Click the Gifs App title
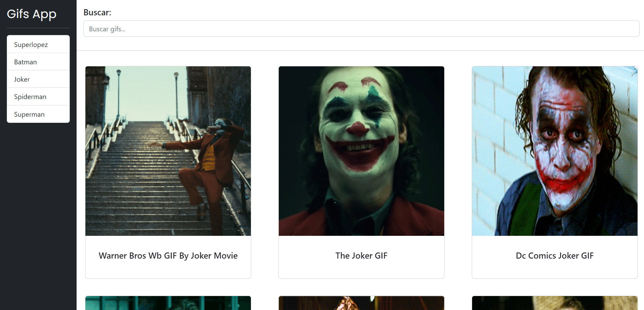Viewport: 644px width, 310px height. (x=32, y=14)
